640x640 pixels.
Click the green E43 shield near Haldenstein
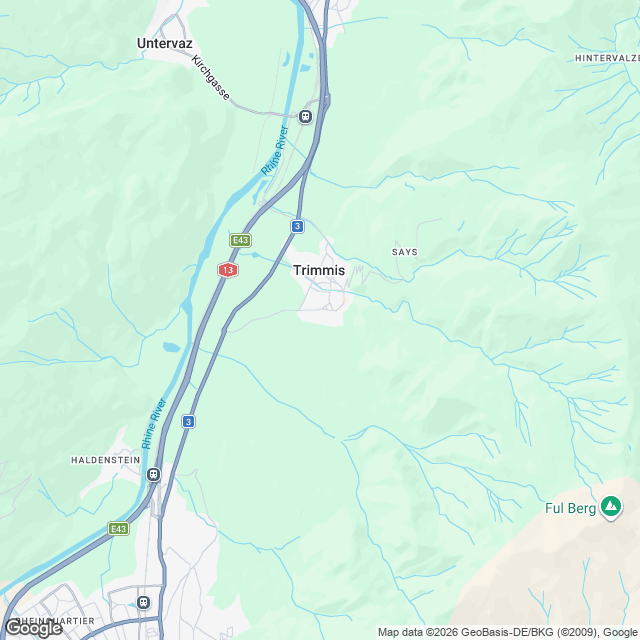point(118,529)
